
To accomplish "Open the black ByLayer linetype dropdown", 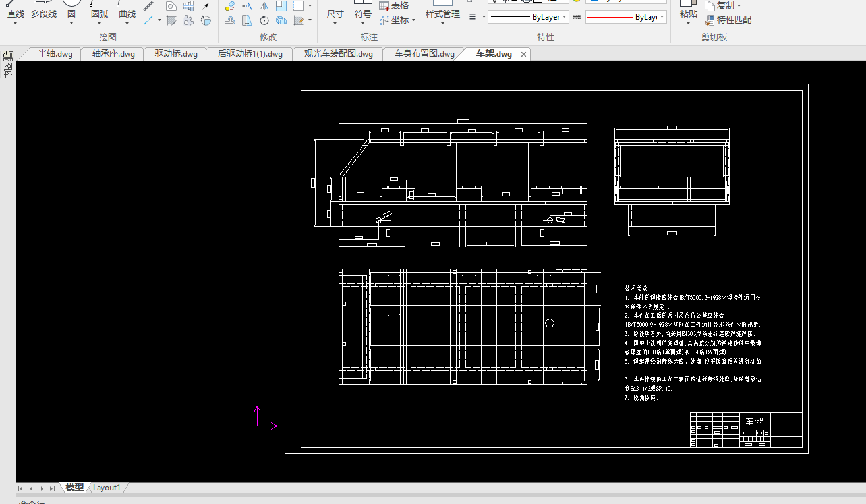I will (565, 18).
